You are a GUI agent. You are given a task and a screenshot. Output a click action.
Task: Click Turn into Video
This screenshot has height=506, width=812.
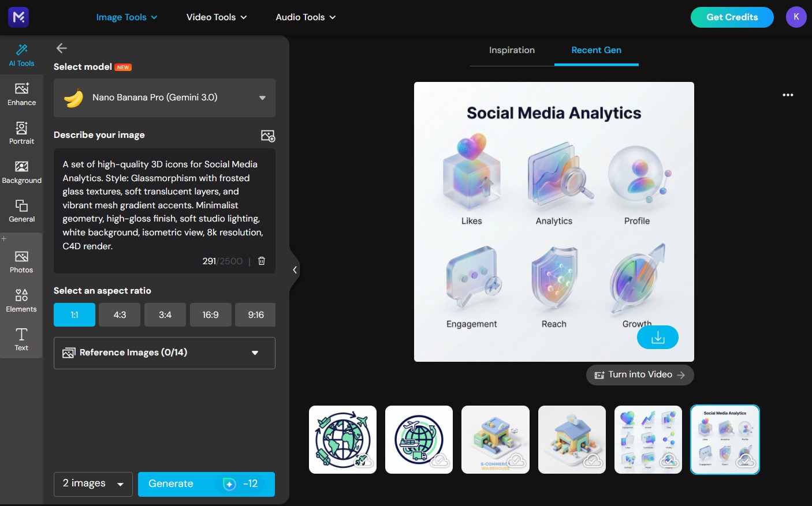point(639,374)
